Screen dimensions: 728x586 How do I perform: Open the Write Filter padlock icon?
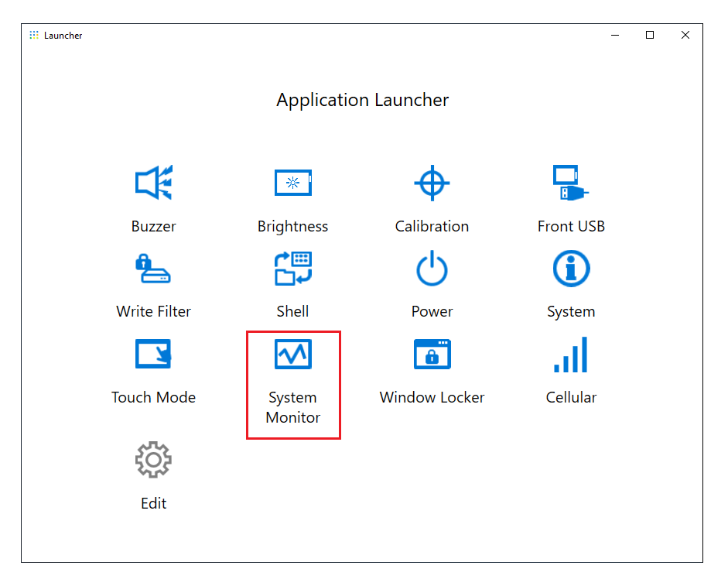click(x=153, y=269)
